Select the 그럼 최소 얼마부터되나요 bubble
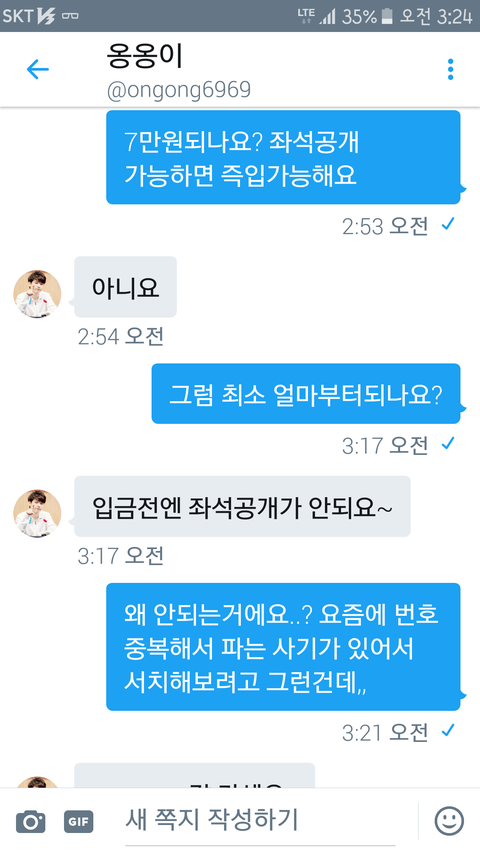480x853 pixels. (308, 393)
